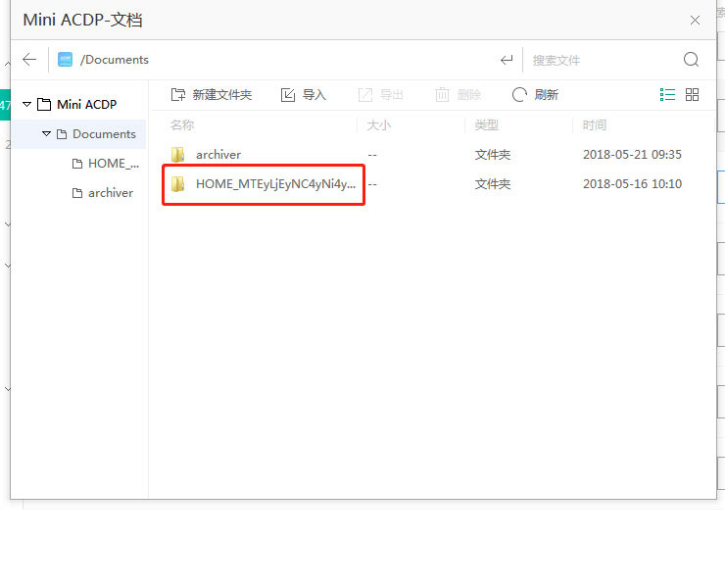The width and height of the screenshot is (725, 588).
Task: Click 刷新 to refresh the file list
Action: [536, 95]
